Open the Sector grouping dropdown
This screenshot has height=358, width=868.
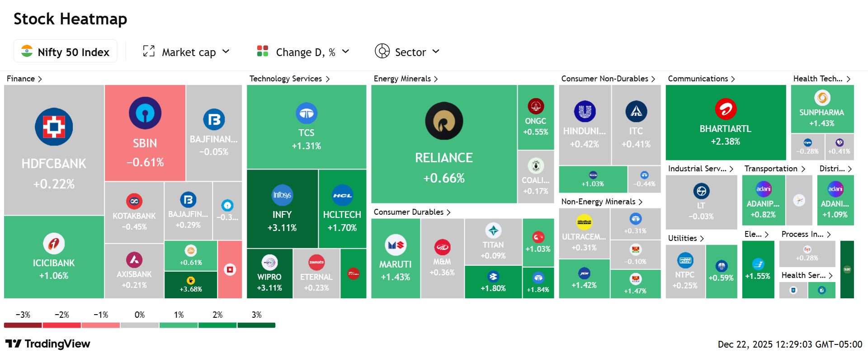pyautogui.click(x=407, y=52)
